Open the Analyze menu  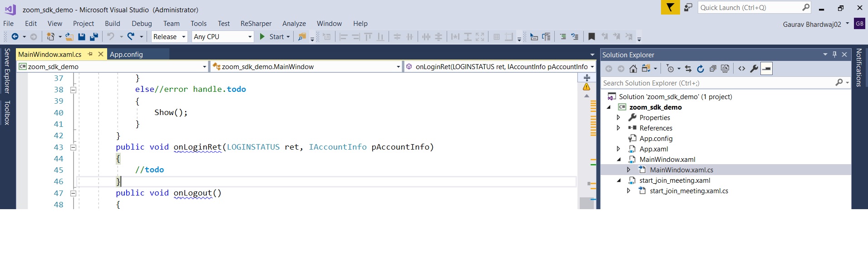click(x=294, y=24)
